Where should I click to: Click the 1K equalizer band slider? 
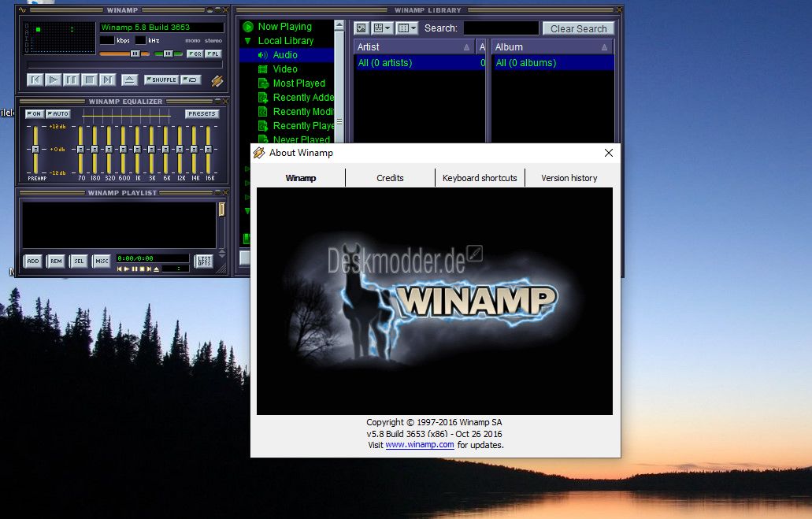(x=137, y=149)
